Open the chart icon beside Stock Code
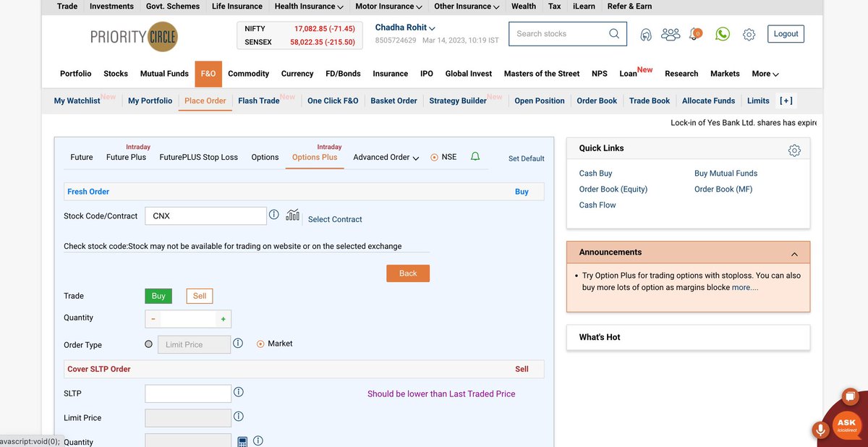This screenshot has width=868, height=447. (293, 215)
